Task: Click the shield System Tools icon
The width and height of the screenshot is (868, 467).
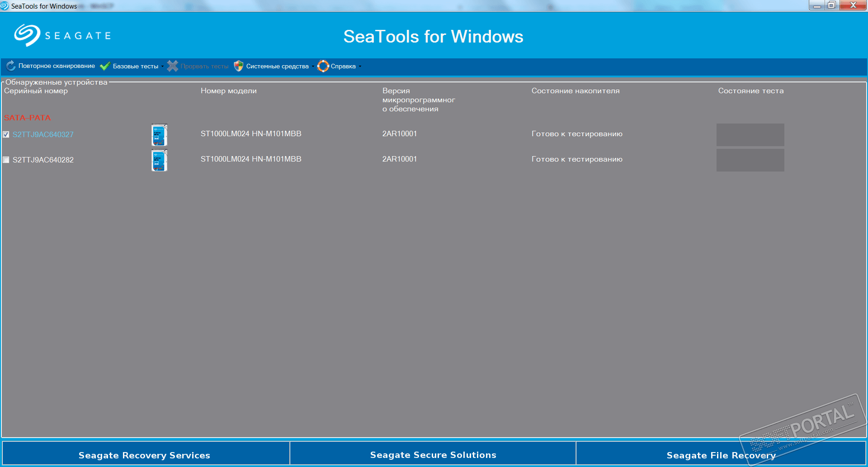Action: tap(239, 66)
